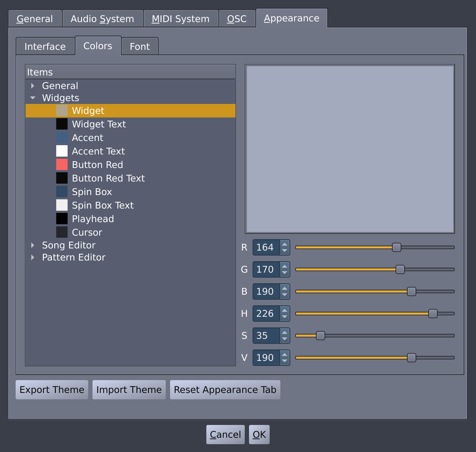Expand the Song Editor tree branch
The width and height of the screenshot is (476, 452).
(33, 245)
